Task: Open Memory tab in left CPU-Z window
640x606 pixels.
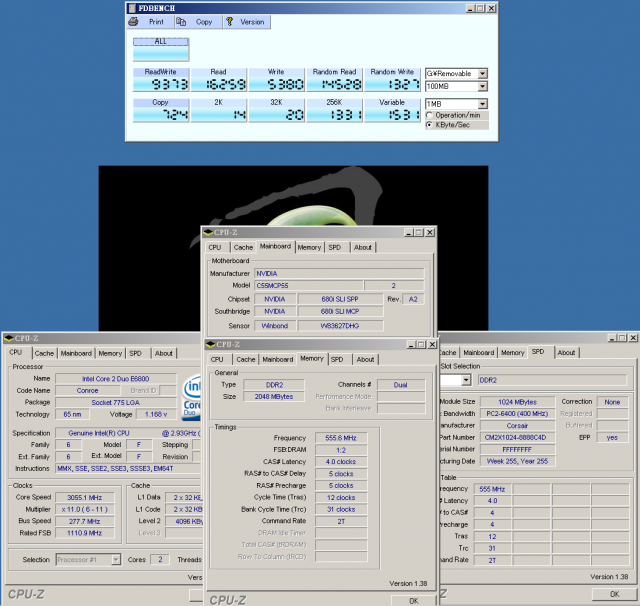Action: pos(110,353)
